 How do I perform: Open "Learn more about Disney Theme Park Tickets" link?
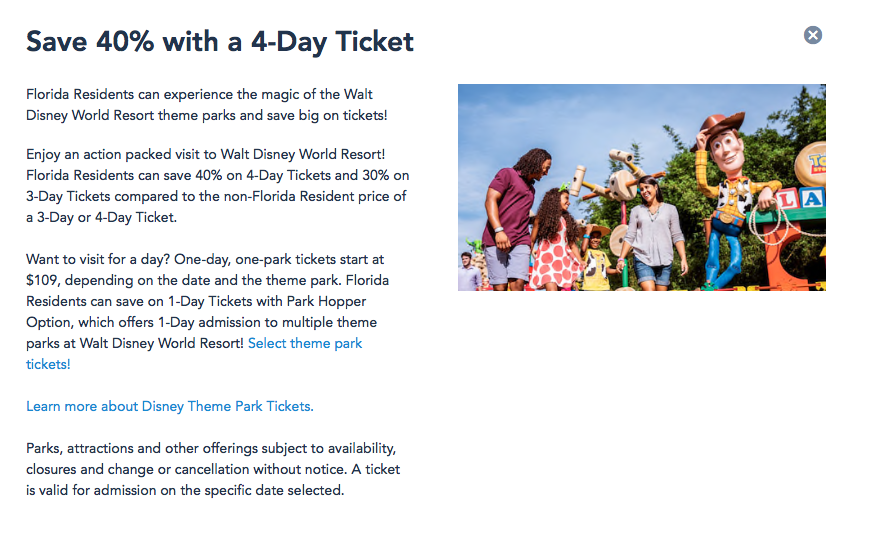coord(169,406)
